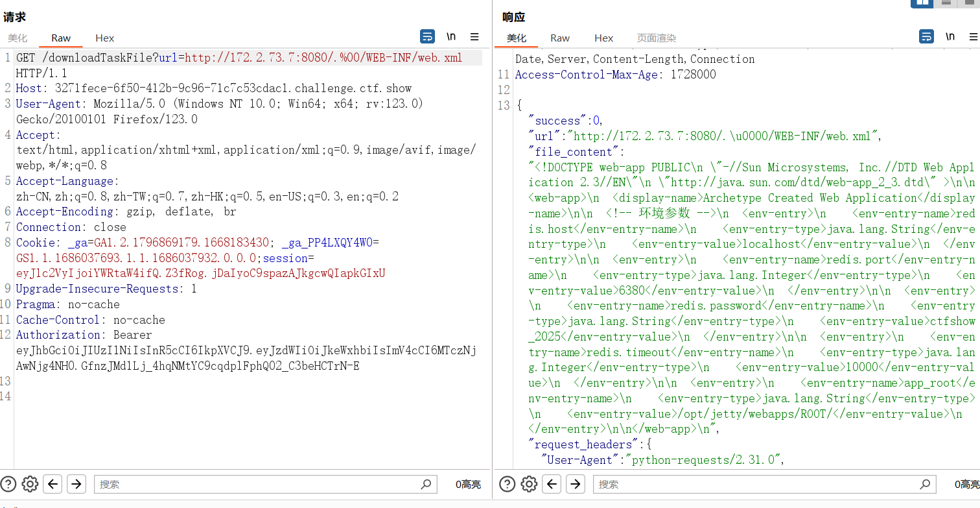This screenshot has width=980, height=508.
Task: Toggle word wrap icon in response panel
Action: (x=927, y=36)
